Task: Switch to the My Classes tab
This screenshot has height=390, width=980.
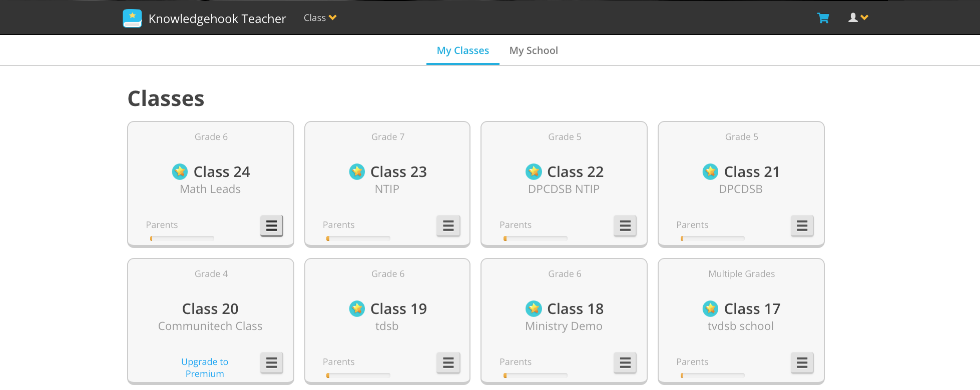Action: coord(463,50)
